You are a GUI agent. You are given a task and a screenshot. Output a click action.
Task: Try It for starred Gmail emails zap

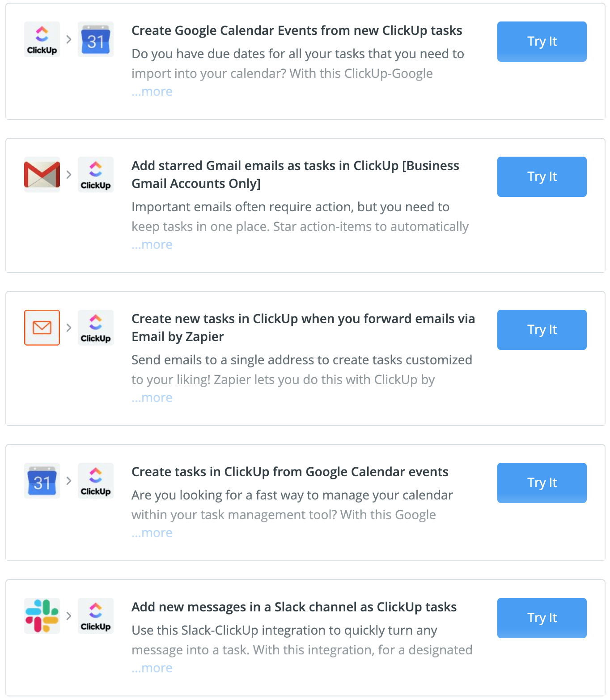[542, 177]
